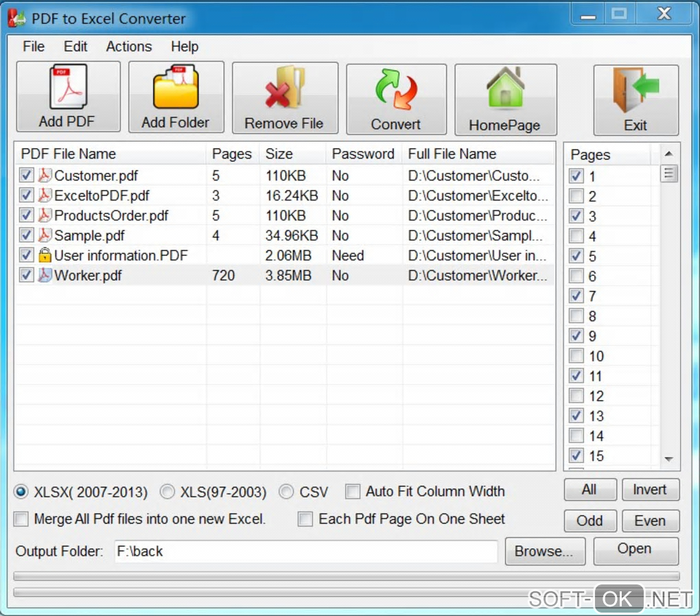Uncheck page 13 in Pages list
The image size is (700, 616).
576,416
